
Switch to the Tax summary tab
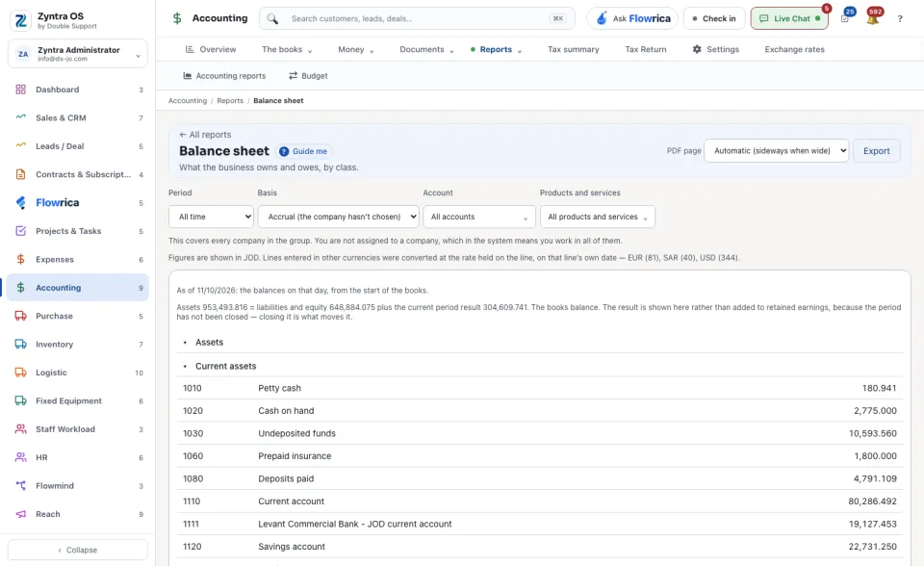(574, 49)
